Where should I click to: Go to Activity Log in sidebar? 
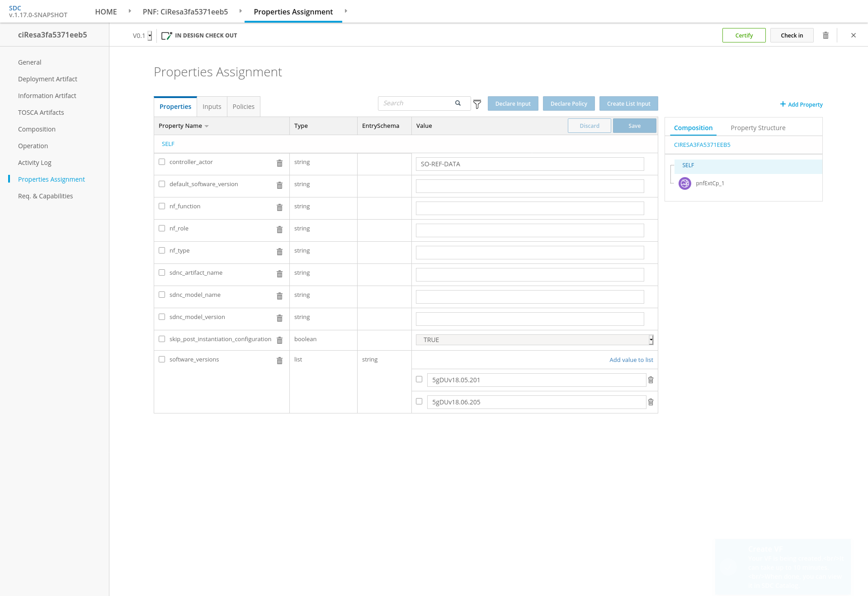(x=34, y=163)
